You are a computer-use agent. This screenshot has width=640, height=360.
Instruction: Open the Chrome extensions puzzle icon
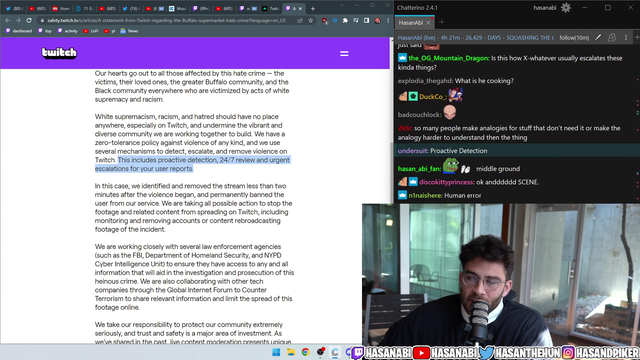pyautogui.click(x=345, y=20)
